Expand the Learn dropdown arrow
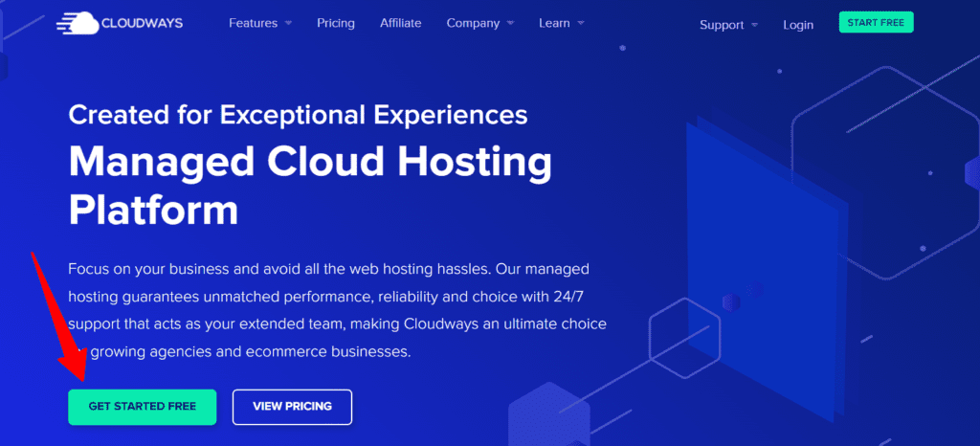This screenshot has height=446, width=980. [x=581, y=24]
